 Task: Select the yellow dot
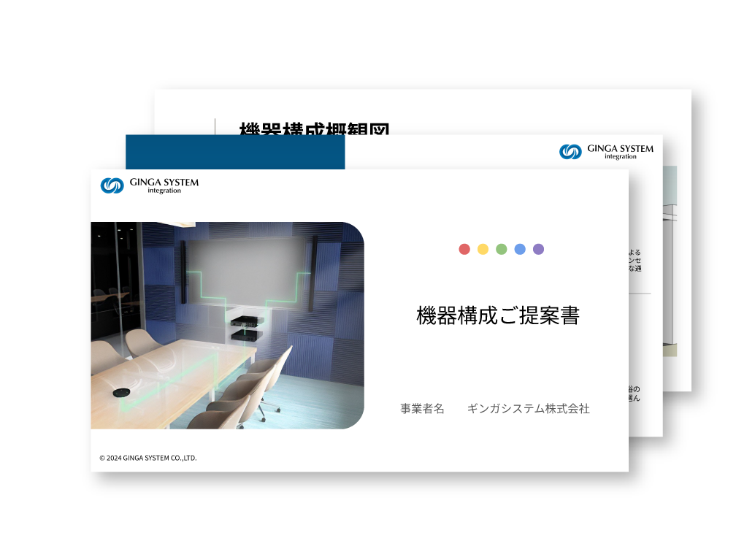483,249
